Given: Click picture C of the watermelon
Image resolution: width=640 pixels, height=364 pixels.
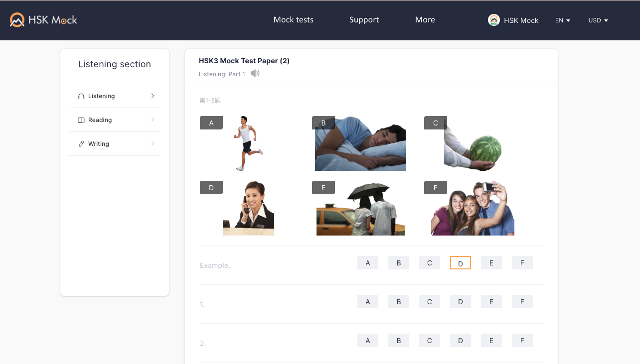Looking at the screenshot, I should click(x=473, y=144).
